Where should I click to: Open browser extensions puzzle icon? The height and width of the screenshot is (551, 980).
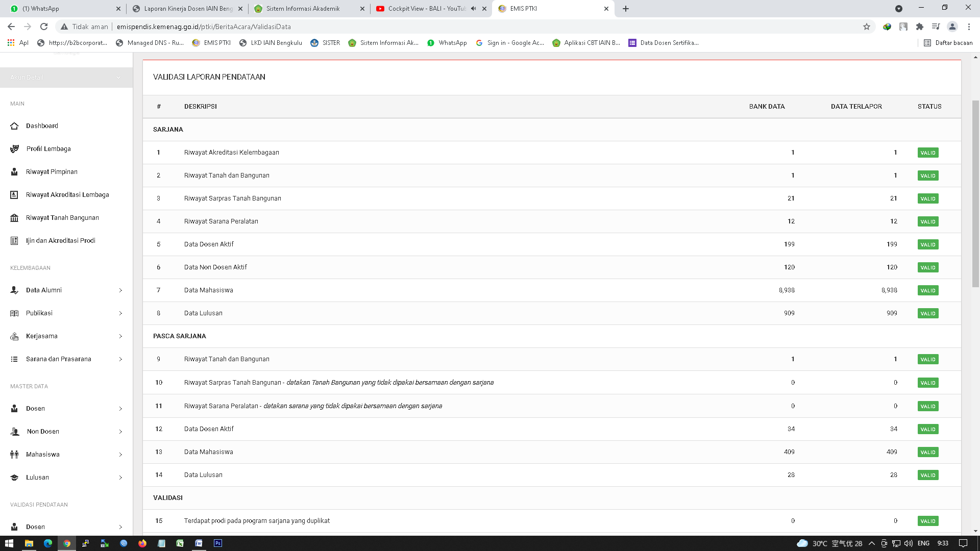(x=919, y=27)
